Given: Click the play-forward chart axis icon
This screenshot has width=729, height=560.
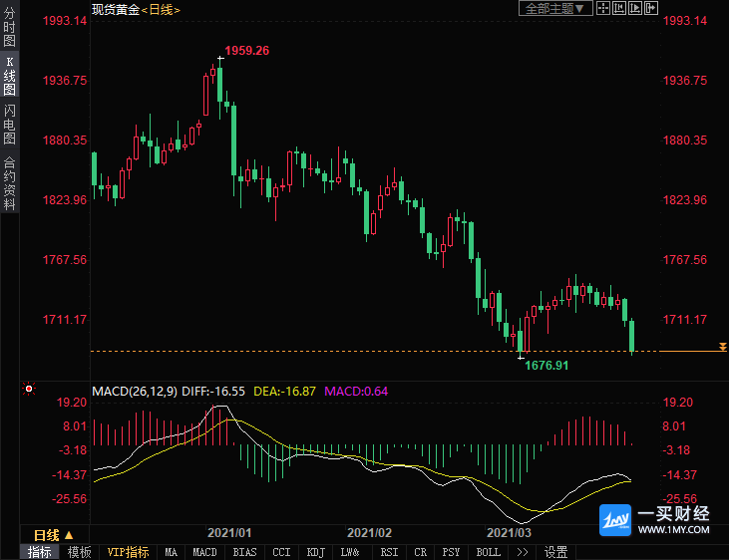Looking at the screenshot, I should coord(634,8).
